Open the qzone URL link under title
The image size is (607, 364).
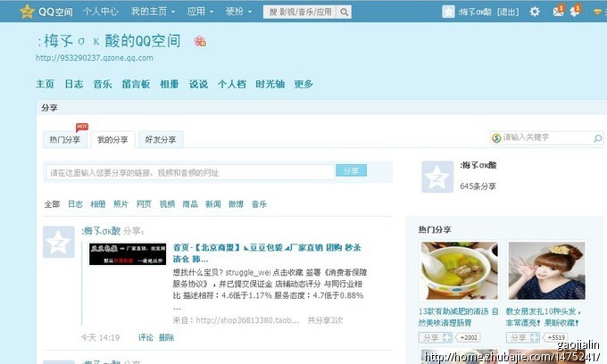(95, 58)
